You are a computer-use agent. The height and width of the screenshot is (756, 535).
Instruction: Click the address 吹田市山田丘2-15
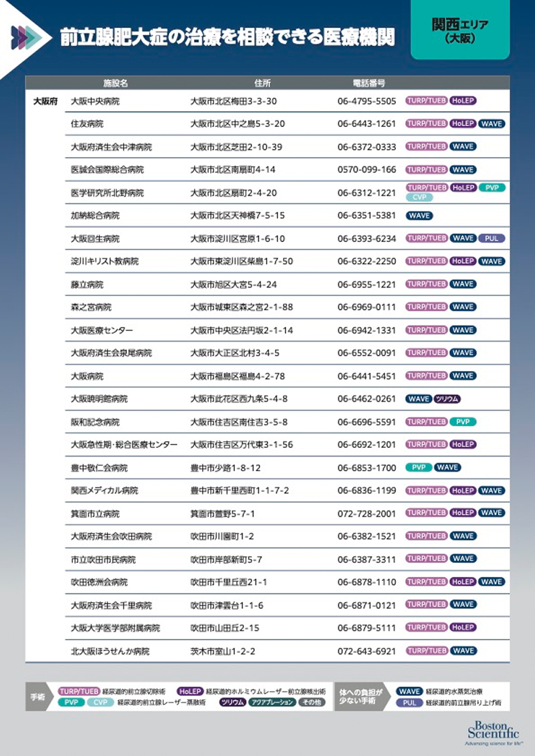click(x=225, y=628)
